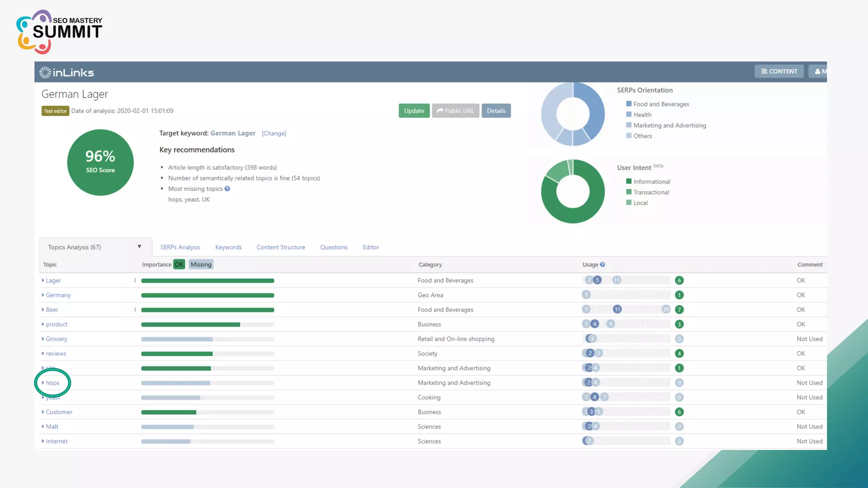This screenshot has height=488, width=868.
Task: Click the Usage column help icon
Action: click(x=602, y=265)
